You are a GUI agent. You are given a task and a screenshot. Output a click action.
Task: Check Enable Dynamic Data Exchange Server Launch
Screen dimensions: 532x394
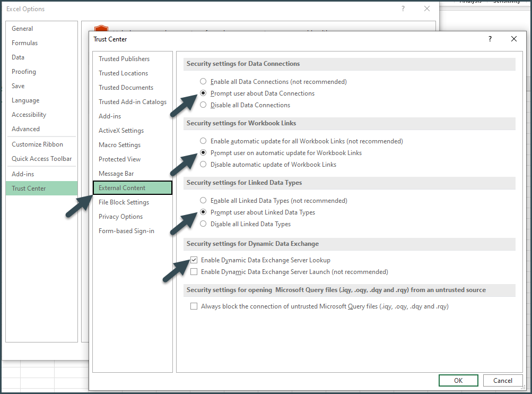[x=194, y=271]
